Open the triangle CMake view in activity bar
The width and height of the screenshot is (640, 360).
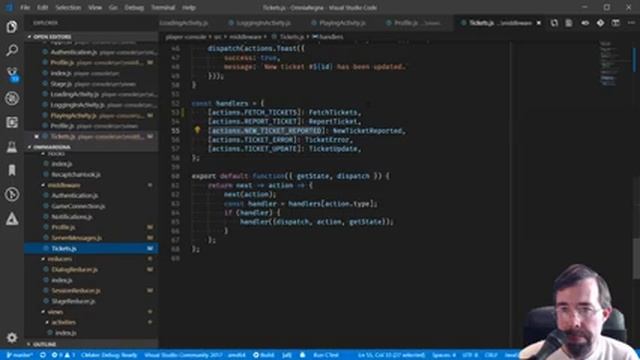(12, 219)
